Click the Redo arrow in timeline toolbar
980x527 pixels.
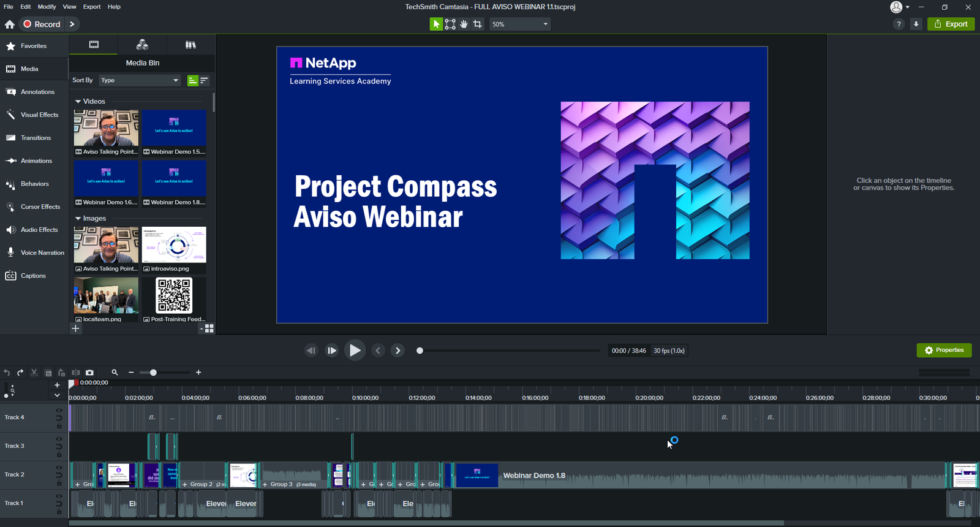[20, 373]
